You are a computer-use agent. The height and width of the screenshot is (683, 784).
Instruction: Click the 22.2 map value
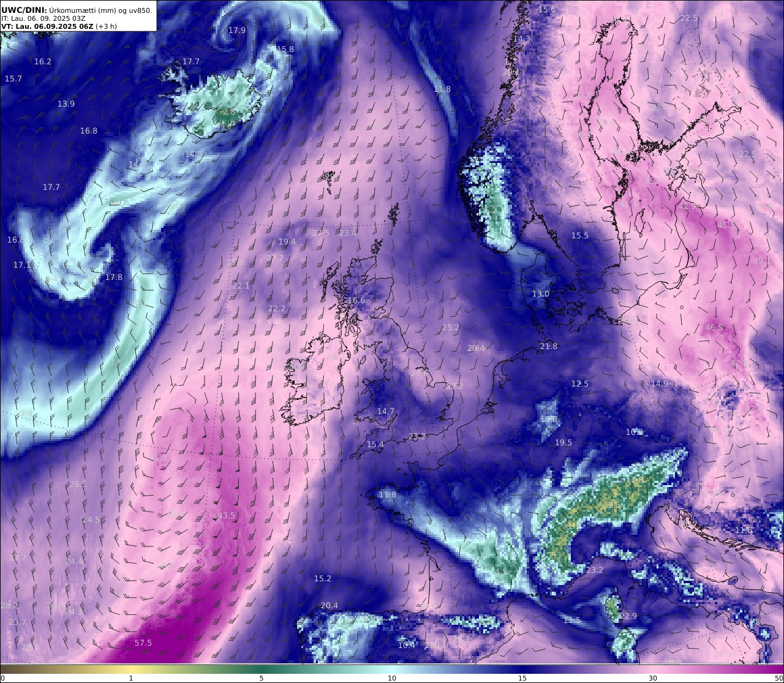(276, 308)
